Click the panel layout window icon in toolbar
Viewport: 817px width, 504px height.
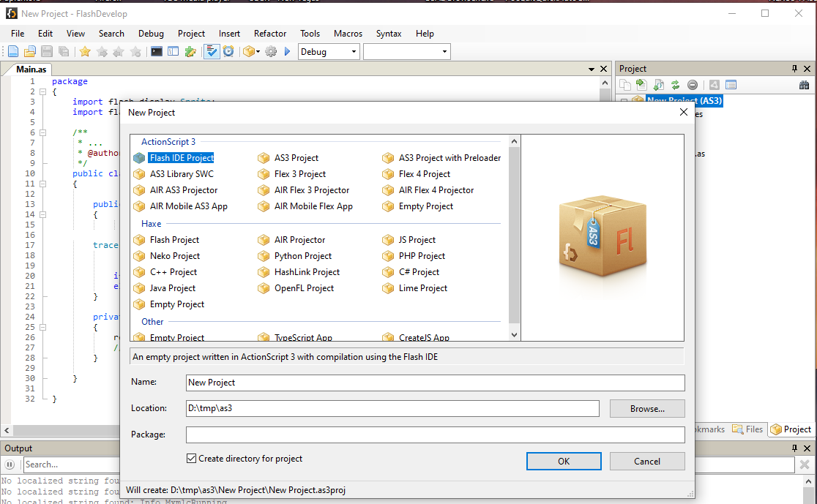173,51
